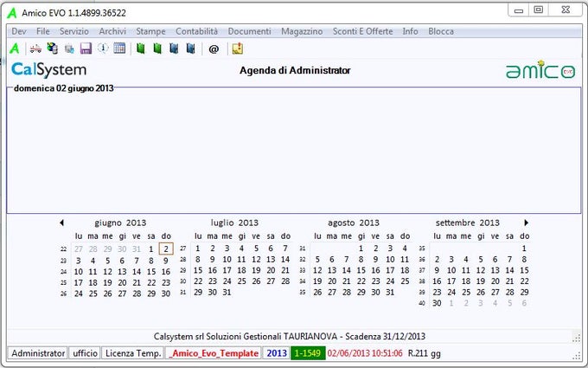Open the Contabilità menu
Screen dimensions: 588x368
pos(196,31)
